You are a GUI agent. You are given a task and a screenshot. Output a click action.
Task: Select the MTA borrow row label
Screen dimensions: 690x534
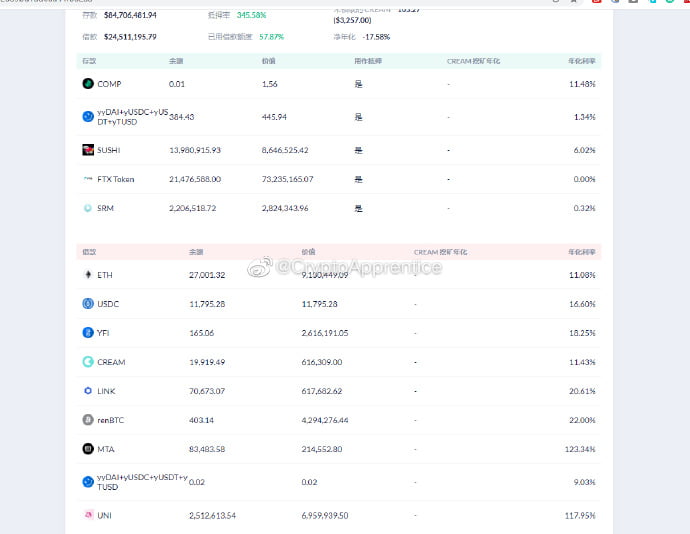[x=106, y=449]
